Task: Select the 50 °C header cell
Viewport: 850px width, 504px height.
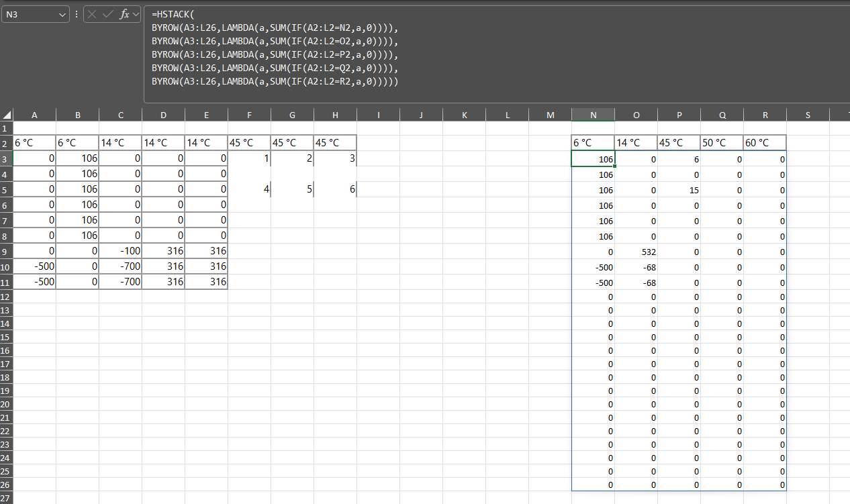Action: (722, 143)
